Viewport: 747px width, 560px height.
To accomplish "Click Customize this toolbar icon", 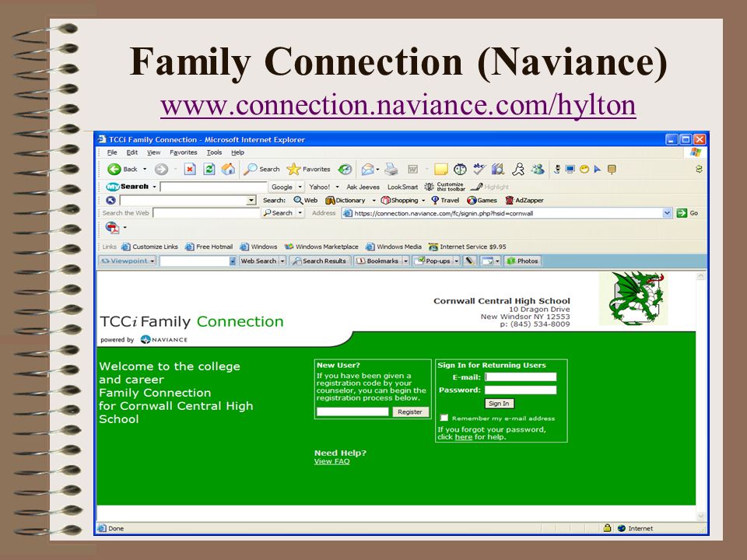I will [444, 187].
